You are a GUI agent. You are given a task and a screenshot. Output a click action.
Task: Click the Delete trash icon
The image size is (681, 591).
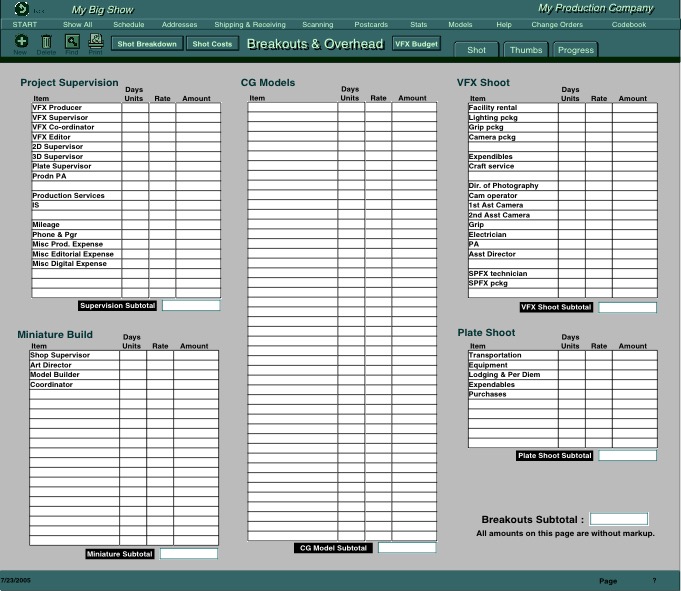pyautogui.click(x=46, y=42)
